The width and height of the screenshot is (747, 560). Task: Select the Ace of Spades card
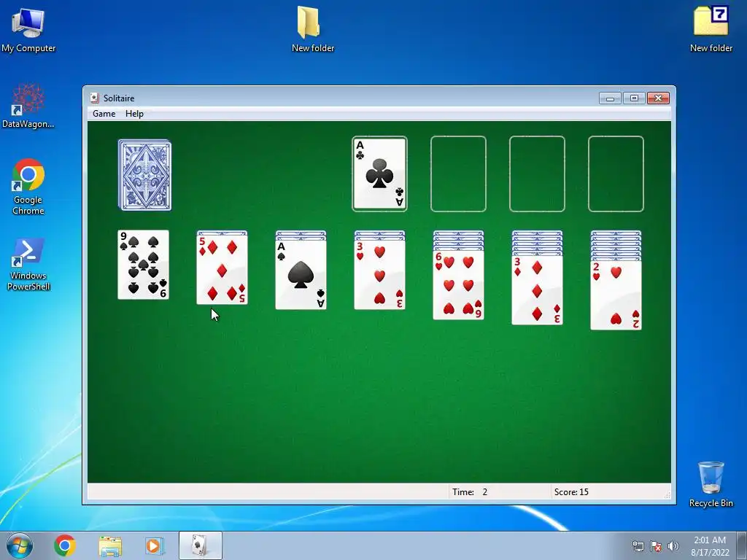coord(301,275)
